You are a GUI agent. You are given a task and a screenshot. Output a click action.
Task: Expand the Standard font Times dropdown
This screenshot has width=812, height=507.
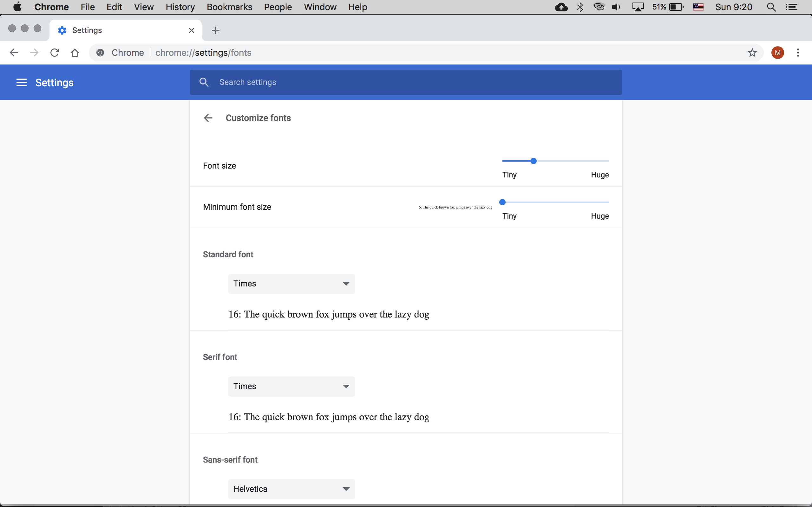pos(291,284)
